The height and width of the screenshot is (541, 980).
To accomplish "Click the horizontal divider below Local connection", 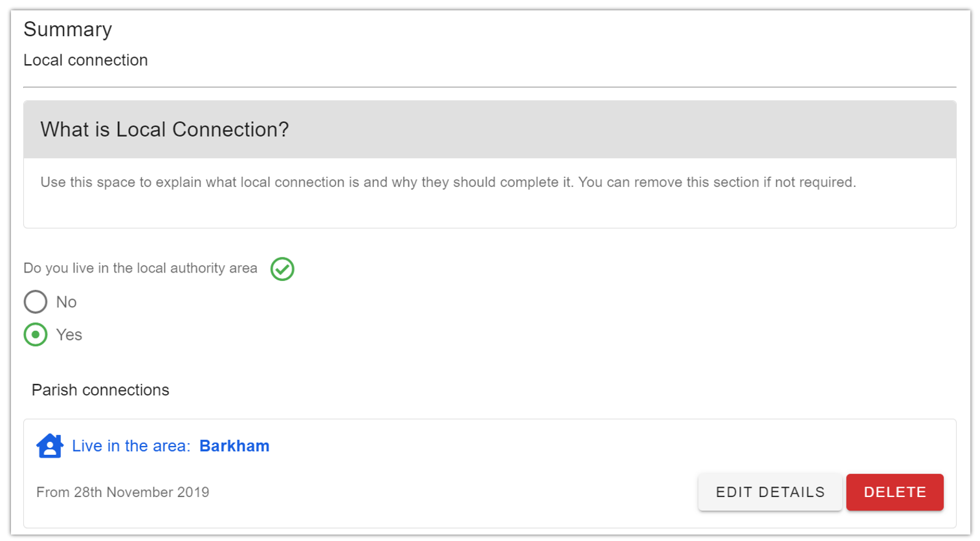I will pyautogui.click(x=489, y=87).
